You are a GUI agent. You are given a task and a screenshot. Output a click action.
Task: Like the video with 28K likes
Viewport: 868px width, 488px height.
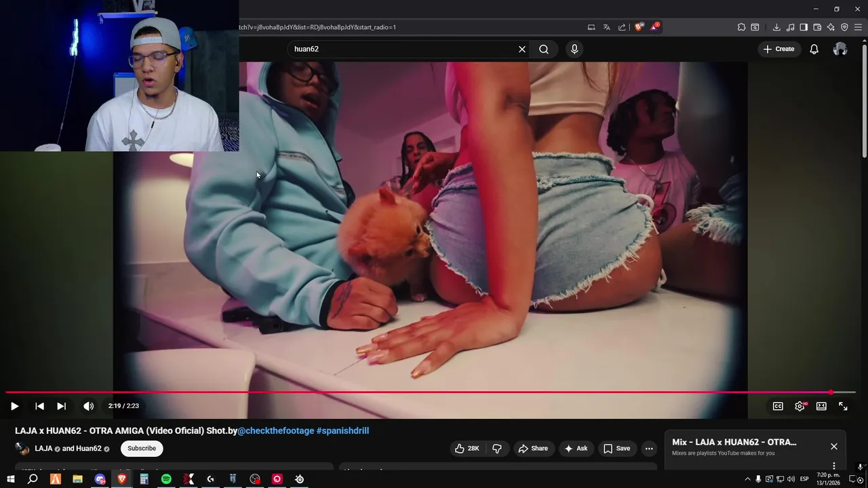tap(467, 448)
